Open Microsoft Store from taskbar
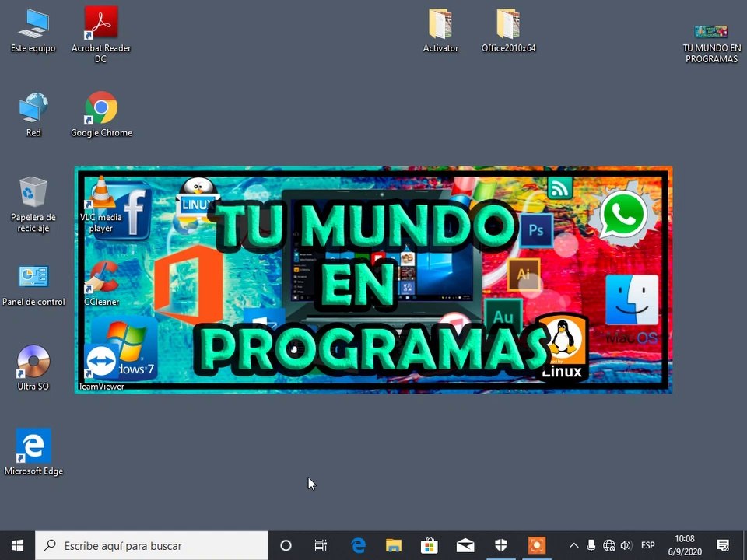 pyautogui.click(x=430, y=545)
